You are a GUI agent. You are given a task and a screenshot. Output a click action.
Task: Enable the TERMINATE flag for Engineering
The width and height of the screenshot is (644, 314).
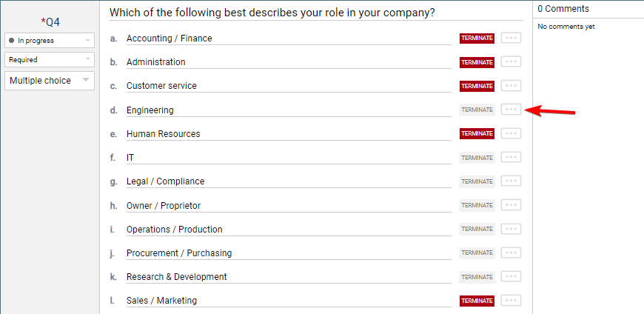477,110
